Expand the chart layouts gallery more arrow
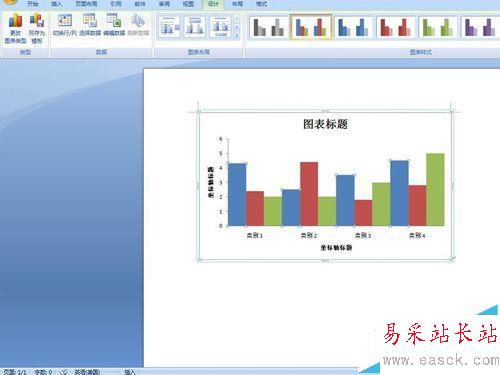The image size is (500, 375). click(x=237, y=35)
